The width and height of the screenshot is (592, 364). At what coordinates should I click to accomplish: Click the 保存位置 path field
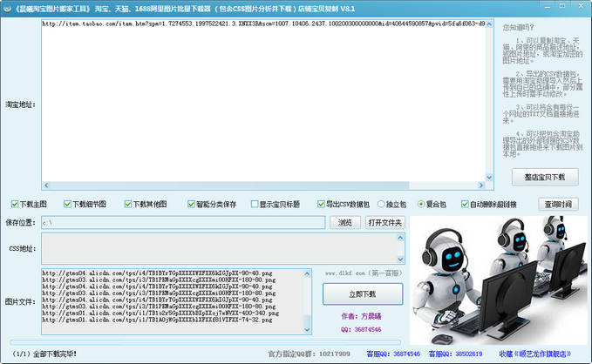click(183, 223)
